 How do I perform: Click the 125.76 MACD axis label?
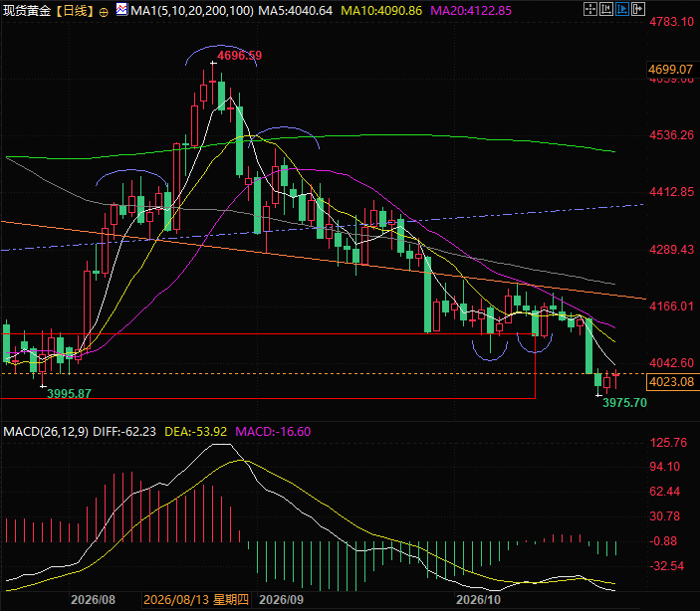point(668,443)
